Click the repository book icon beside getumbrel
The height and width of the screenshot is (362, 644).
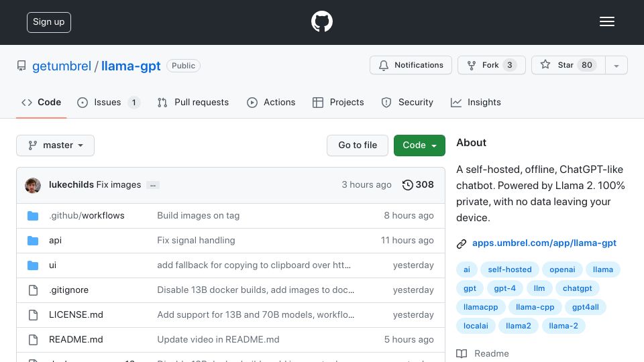click(21, 66)
